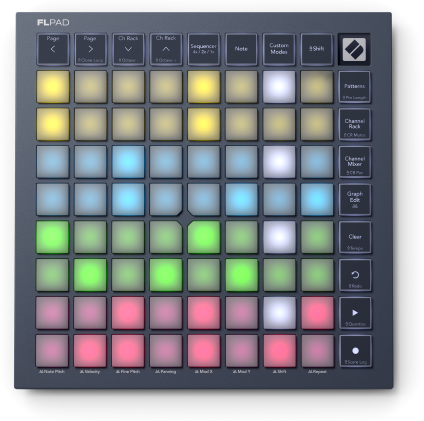Tap the yellow pad directly below Sequencer button
The image size is (424, 421).
click(x=203, y=87)
